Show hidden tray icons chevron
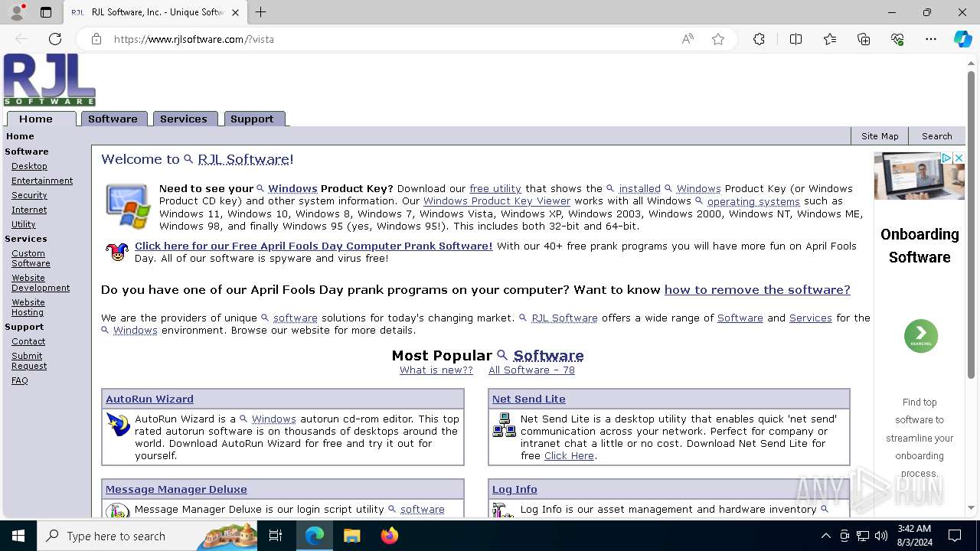The width and height of the screenshot is (980, 551). pyautogui.click(x=825, y=536)
